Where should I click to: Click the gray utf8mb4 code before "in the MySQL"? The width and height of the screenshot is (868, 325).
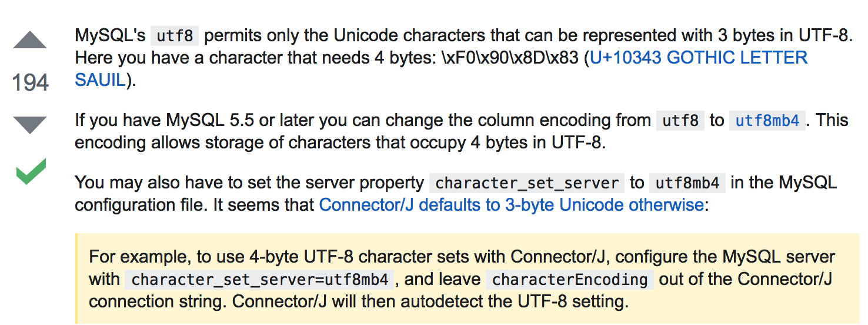pos(687,183)
